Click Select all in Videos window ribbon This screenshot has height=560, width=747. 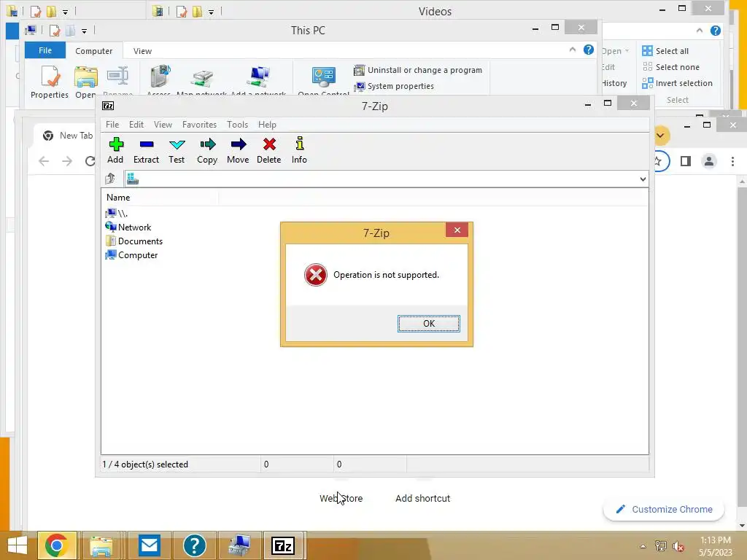point(665,51)
